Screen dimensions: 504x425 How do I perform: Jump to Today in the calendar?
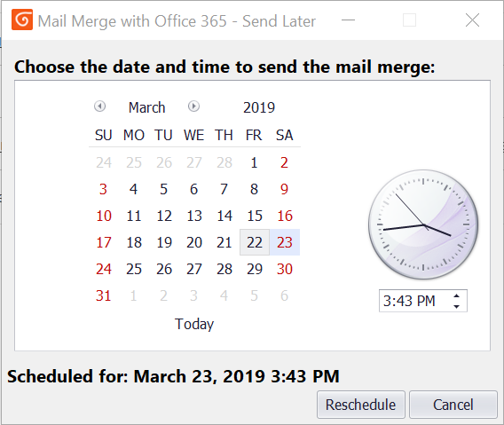(x=194, y=324)
